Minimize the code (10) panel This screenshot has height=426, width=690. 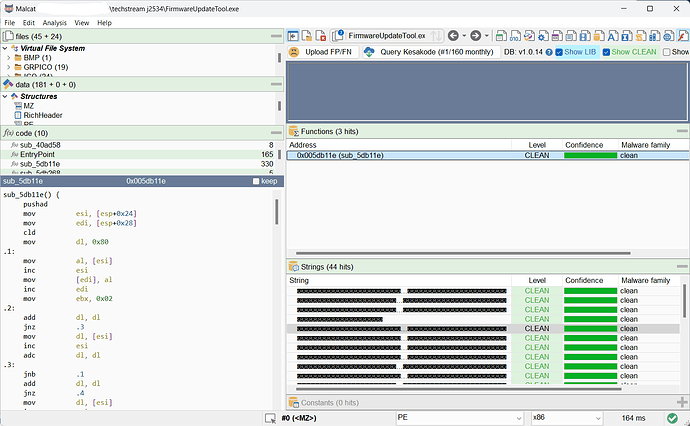(x=276, y=132)
